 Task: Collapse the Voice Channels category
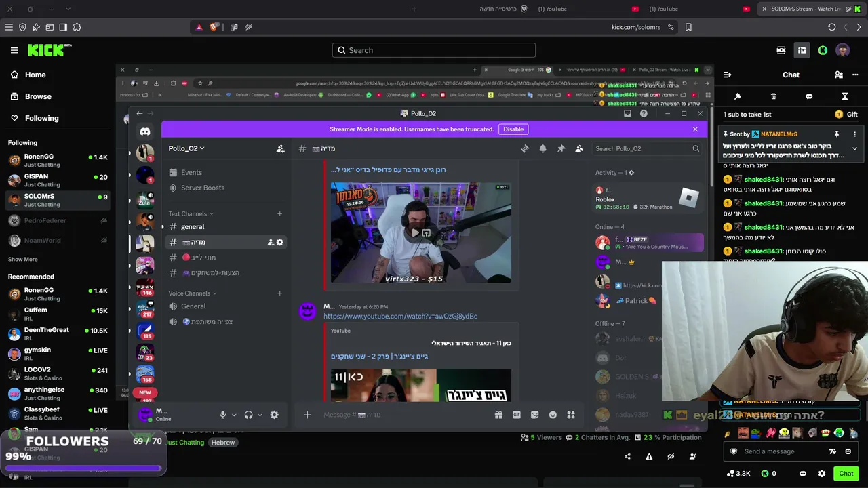[x=193, y=293]
